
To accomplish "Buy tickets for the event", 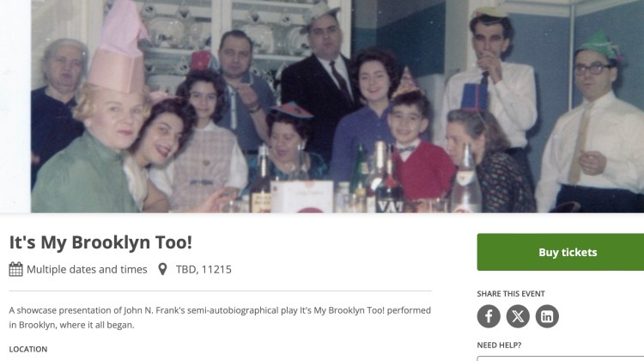I will pyautogui.click(x=560, y=252).
